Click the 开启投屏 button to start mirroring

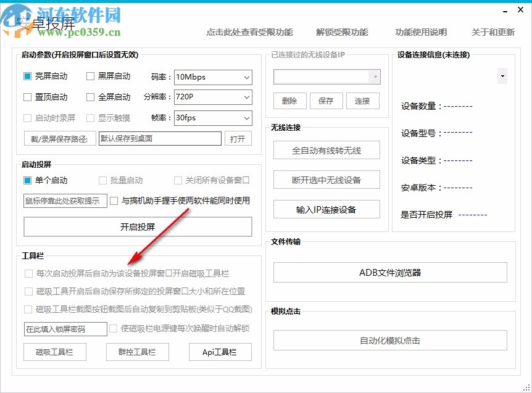pos(138,226)
